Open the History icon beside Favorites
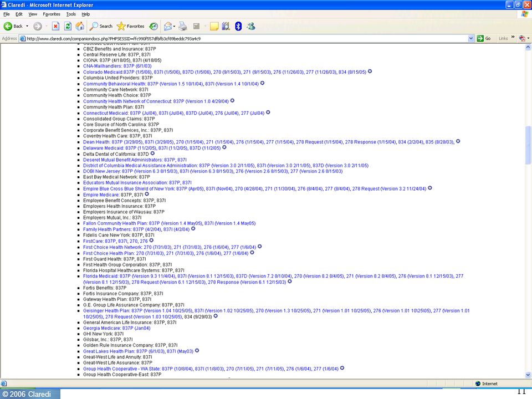This screenshot has width=532, height=399. 154,26
